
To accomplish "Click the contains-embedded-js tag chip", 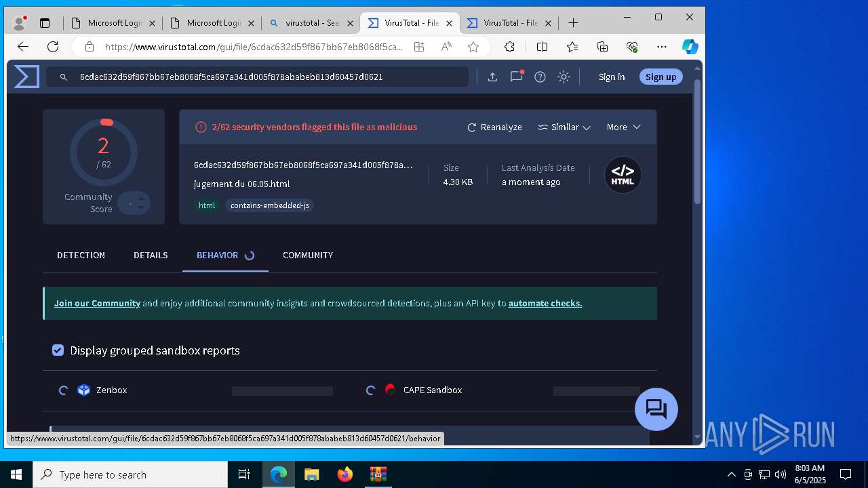I will point(270,205).
